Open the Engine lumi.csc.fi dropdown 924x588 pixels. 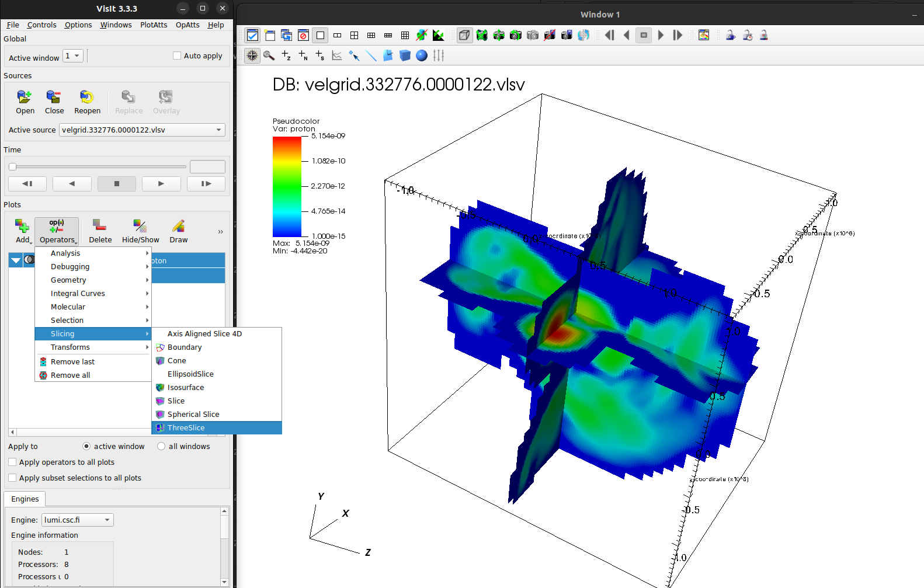78,520
